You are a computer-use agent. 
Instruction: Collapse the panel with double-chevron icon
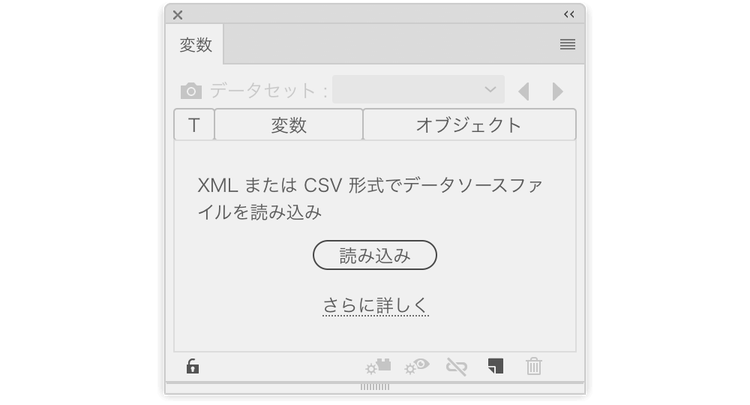(x=569, y=14)
